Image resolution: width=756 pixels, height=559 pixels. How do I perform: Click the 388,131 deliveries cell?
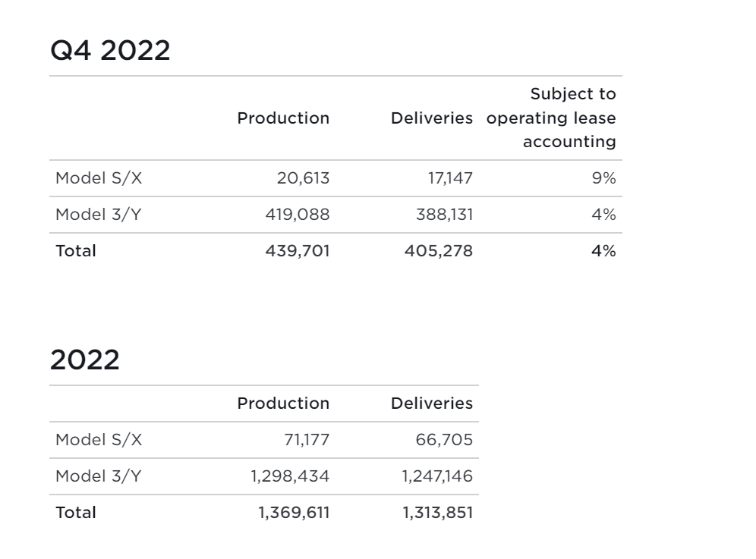pyautogui.click(x=444, y=215)
